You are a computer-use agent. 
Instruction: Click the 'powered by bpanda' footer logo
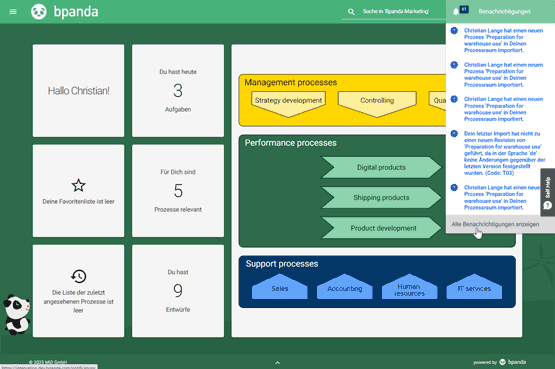coord(499,362)
